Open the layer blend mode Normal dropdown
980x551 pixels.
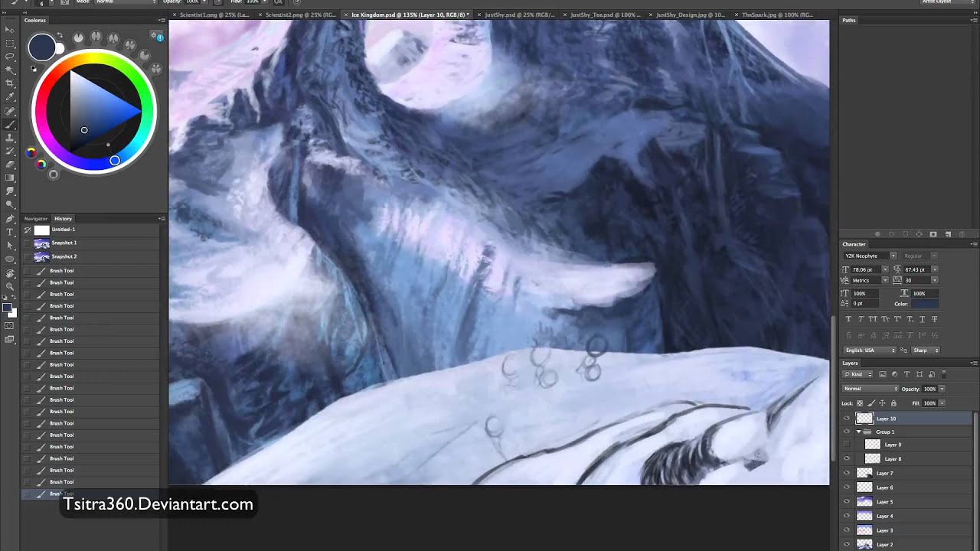[870, 389]
